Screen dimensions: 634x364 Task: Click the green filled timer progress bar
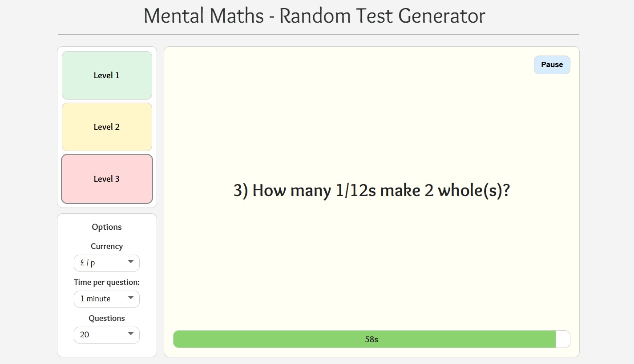(267, 340)
